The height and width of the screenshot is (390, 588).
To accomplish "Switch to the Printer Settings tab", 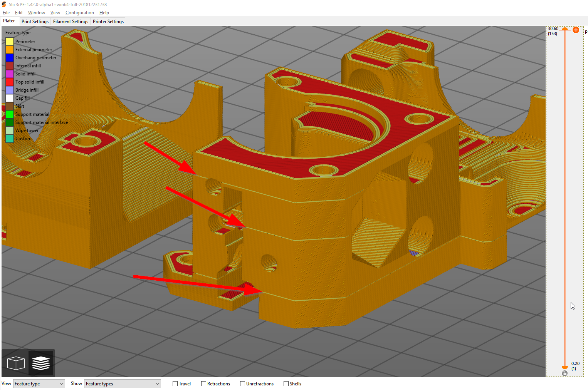I will click(108, 22).
